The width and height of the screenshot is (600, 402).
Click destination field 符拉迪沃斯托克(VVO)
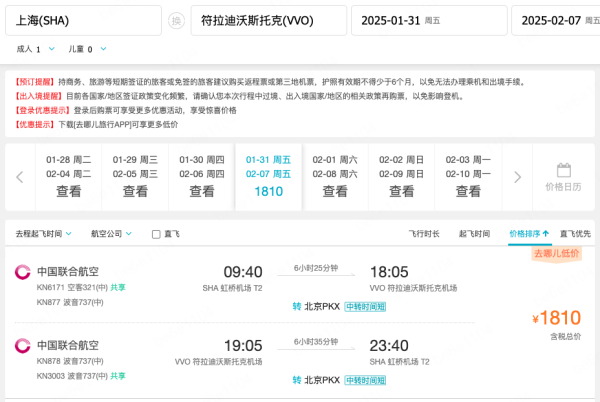point(269,21)
